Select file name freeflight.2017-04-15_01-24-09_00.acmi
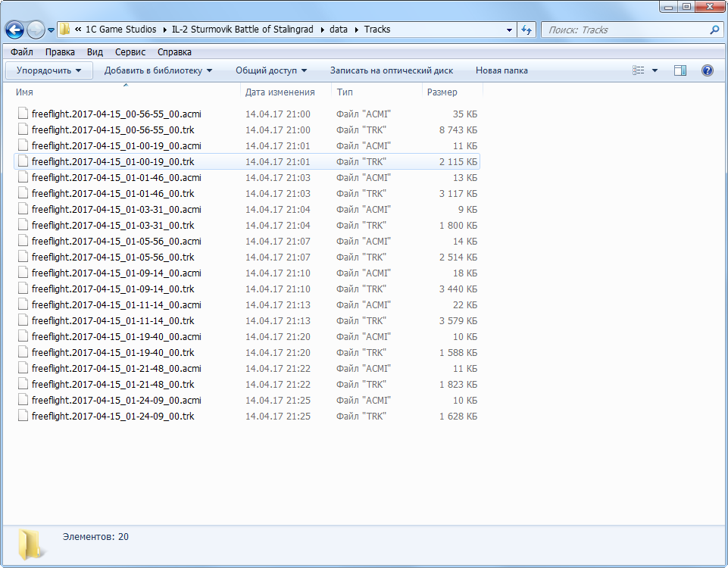 [x=117, y=400]
